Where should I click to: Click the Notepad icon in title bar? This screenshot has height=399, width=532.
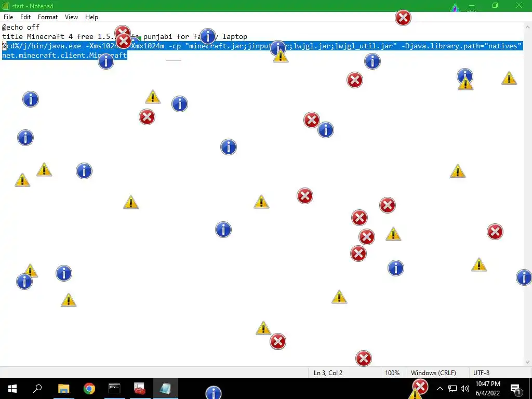(x=6, y=6)
